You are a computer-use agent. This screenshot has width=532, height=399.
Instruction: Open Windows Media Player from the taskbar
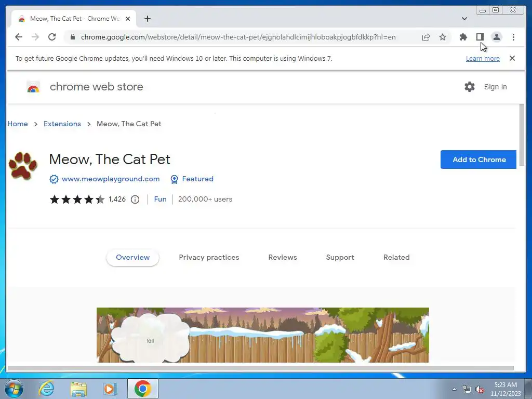[x=110, y=389]
